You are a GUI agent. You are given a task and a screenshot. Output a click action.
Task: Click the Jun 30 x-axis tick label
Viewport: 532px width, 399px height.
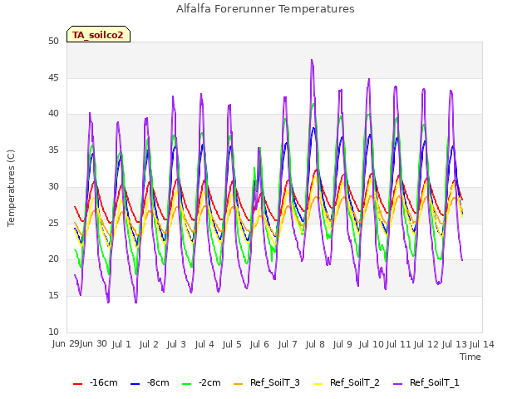click(93, 343)
